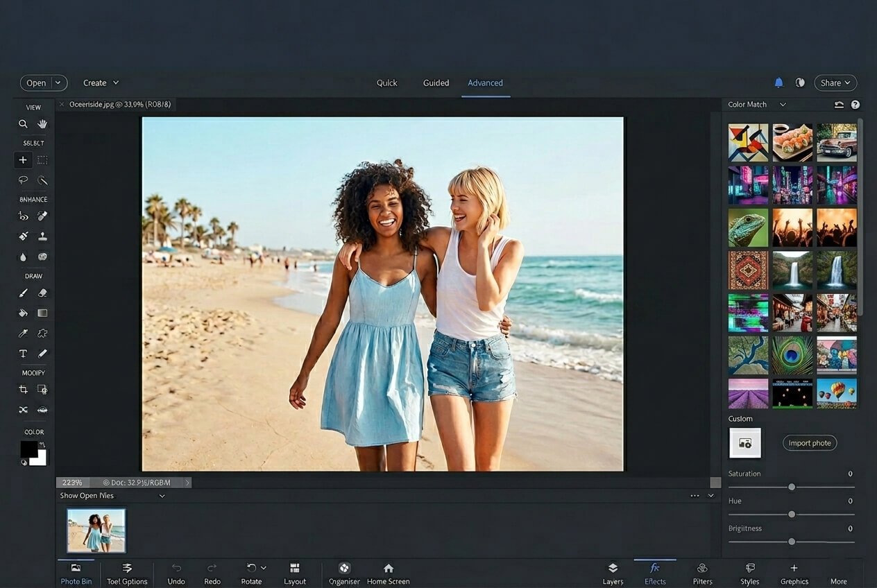Switch to the Advanced tab
Screen dimensions: 877x588
tap(485, 83)
